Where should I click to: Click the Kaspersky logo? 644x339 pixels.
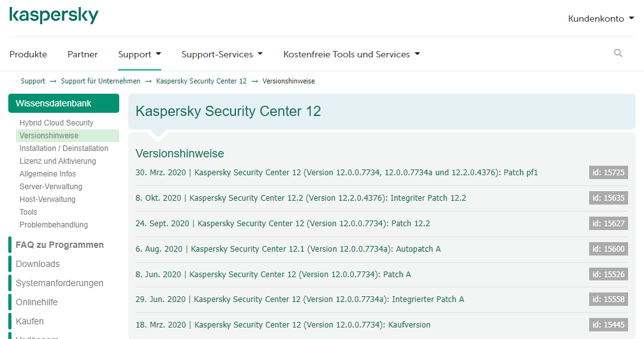54,16
